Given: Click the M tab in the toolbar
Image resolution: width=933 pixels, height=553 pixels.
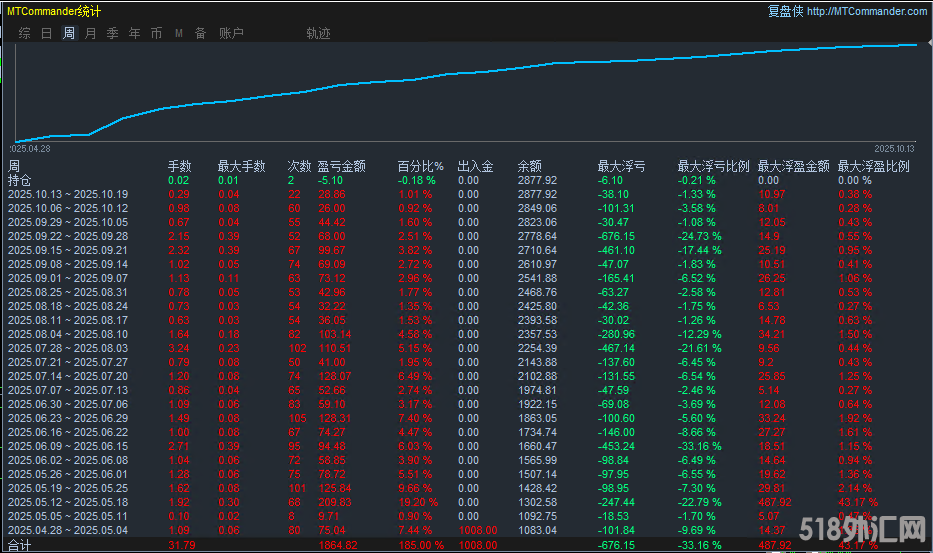Looking at the screenshot, I should pos(179,33).
